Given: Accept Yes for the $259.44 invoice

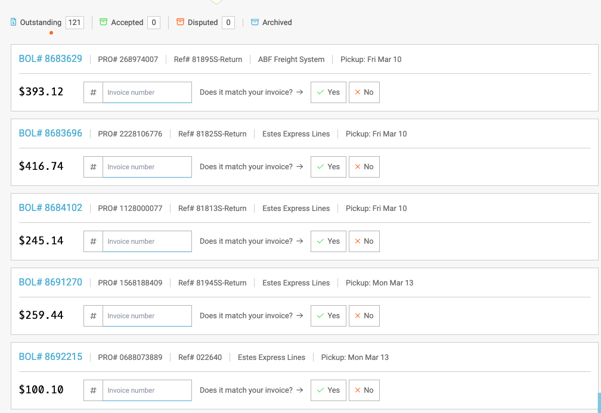Looking at the screenshot, I should pyautogui.click(x=328, y=316).
